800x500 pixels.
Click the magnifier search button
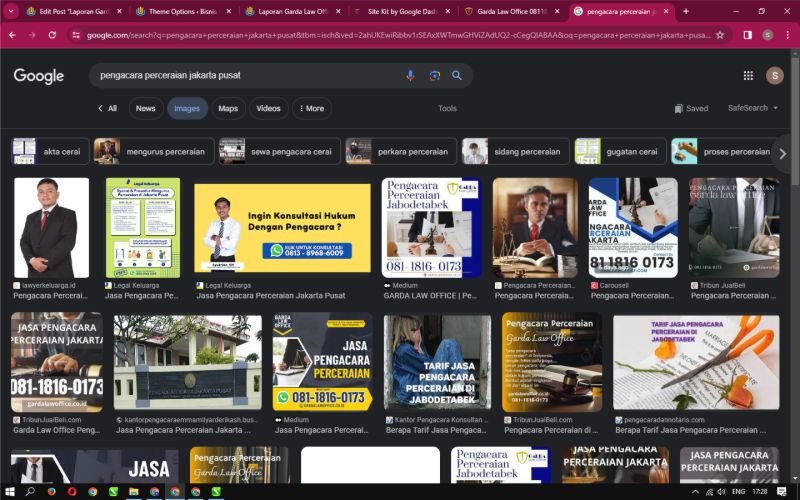tap(457, 76)
